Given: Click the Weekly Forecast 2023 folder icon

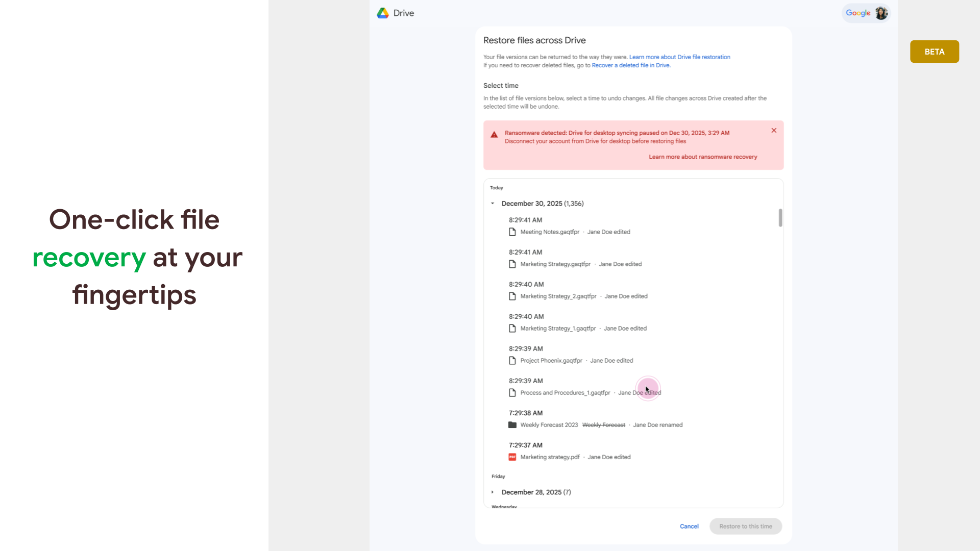Looking at the screenshot, I should [512, 425].
